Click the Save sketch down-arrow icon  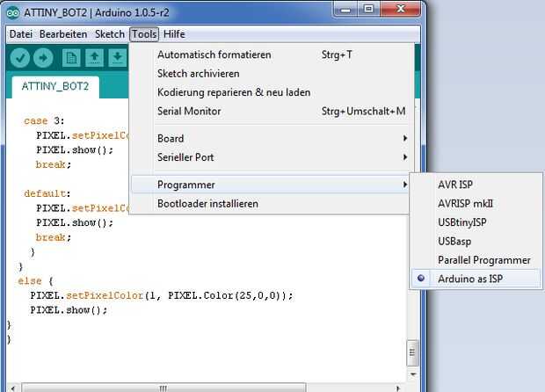118,58
